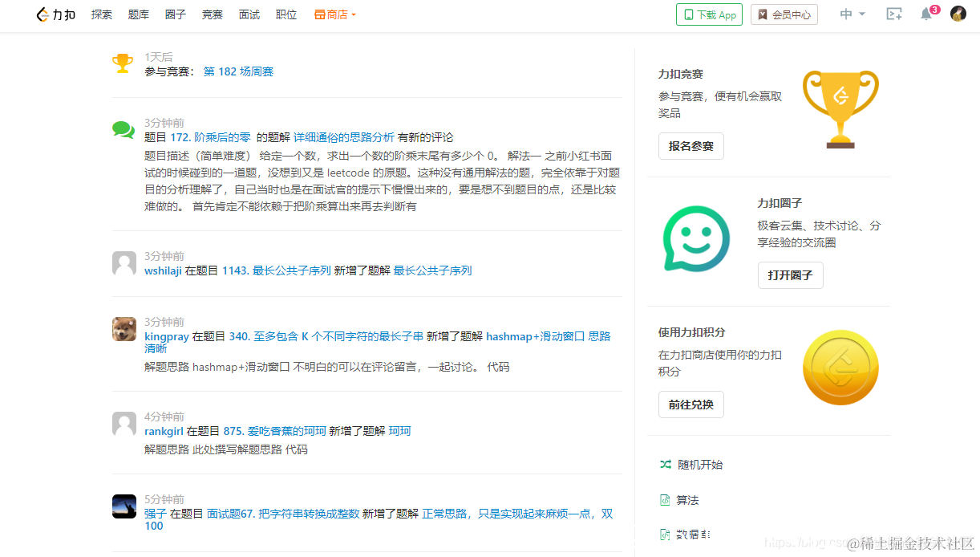Click kingpray's dog avatar picture
The height and width of the screenshot is (557, 980).
[124, 329]
